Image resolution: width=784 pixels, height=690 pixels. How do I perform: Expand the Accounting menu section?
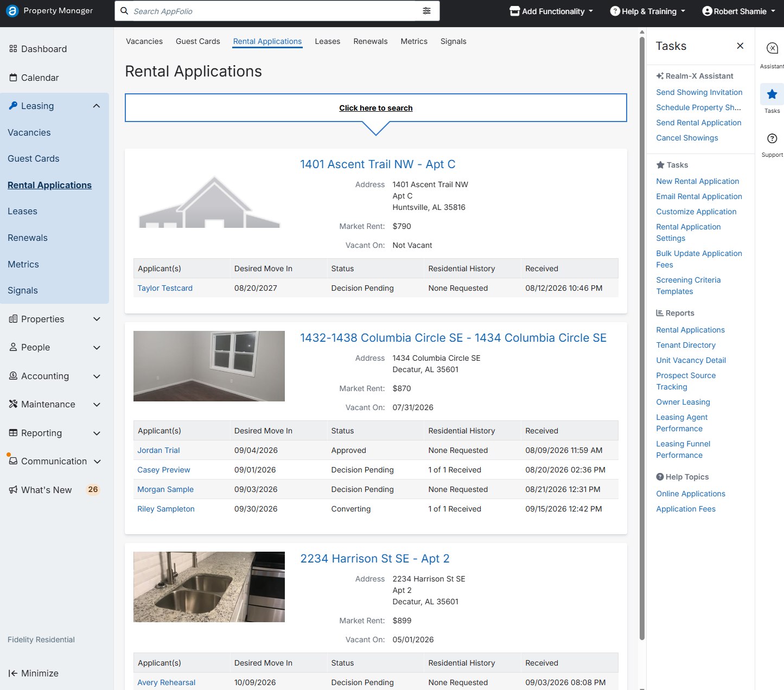(97, 376)
